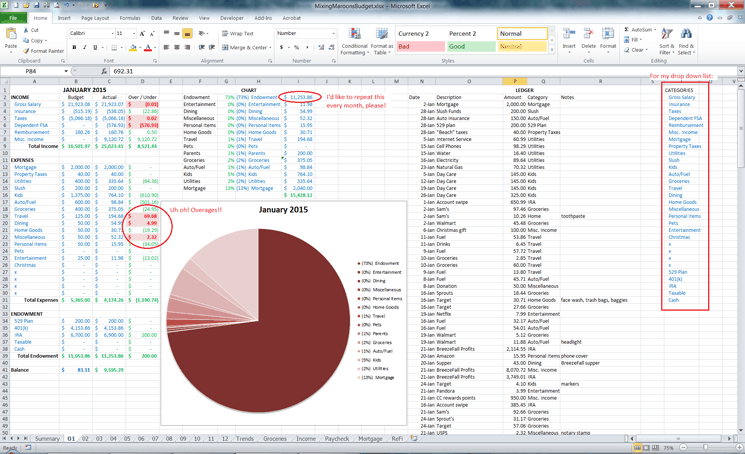Click the Paste icon in Clipboard group

pos(10,34)
